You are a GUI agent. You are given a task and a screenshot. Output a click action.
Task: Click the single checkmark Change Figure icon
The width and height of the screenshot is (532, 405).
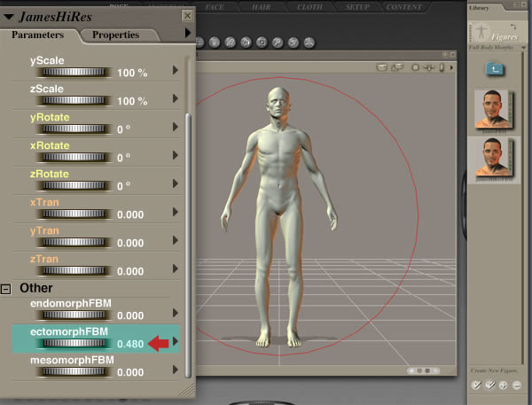[x=476, y=385]
